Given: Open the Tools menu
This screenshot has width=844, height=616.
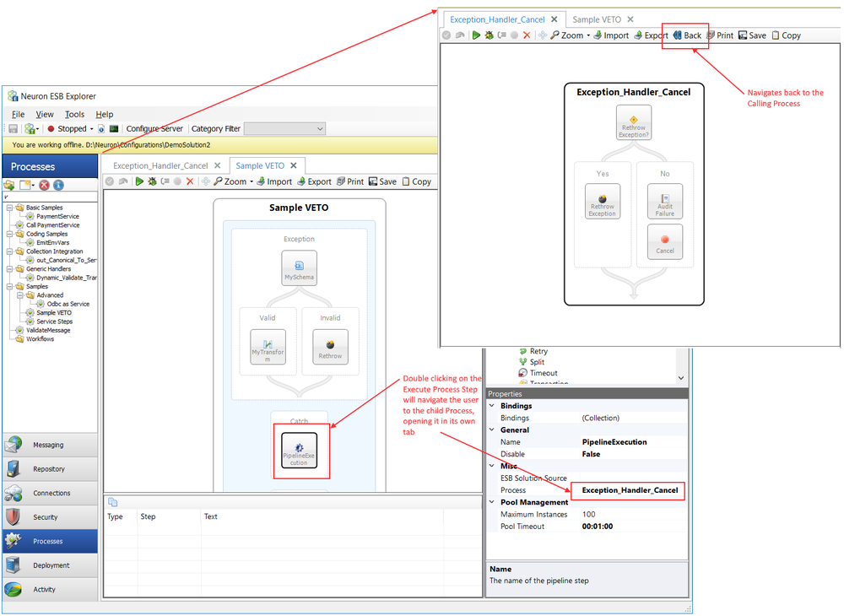Looking at the screenshot, I should [x=75, y=114].
